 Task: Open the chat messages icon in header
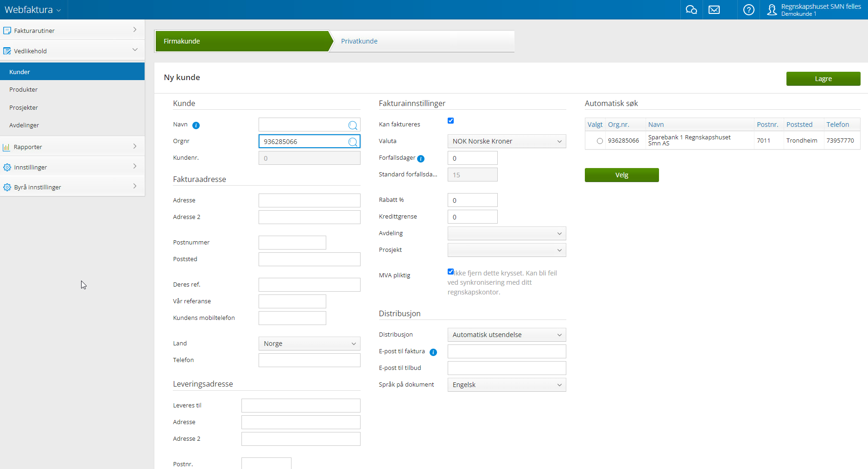click(x=691, y=10)
